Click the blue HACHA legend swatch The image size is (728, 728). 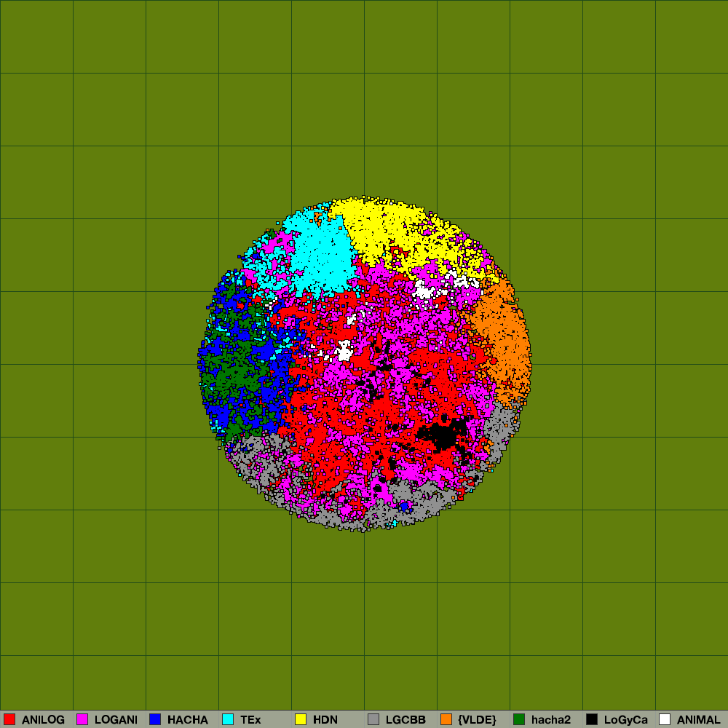point(155,719)
